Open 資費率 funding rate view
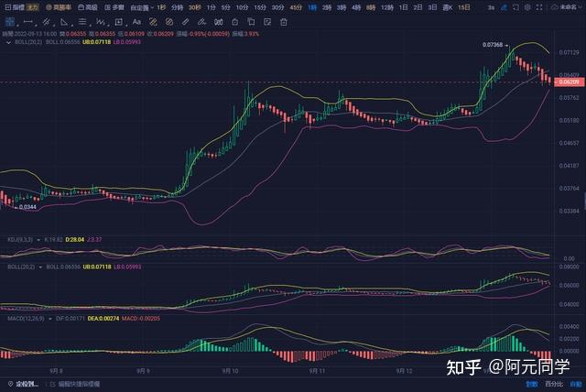 [x=59, y=7]
